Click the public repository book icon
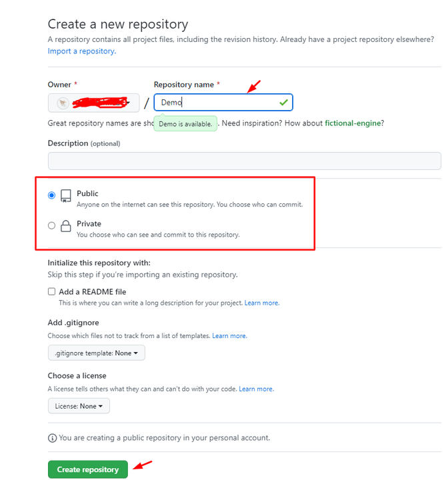 [x=66, y=196]
